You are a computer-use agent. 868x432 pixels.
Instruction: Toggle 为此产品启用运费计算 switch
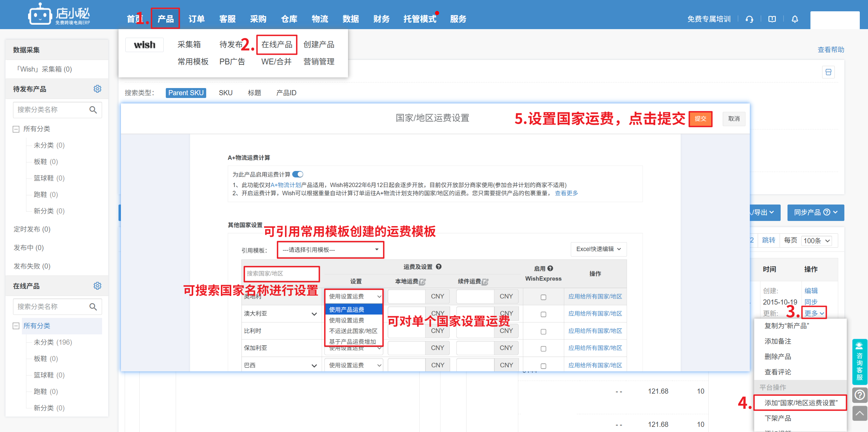298,174
